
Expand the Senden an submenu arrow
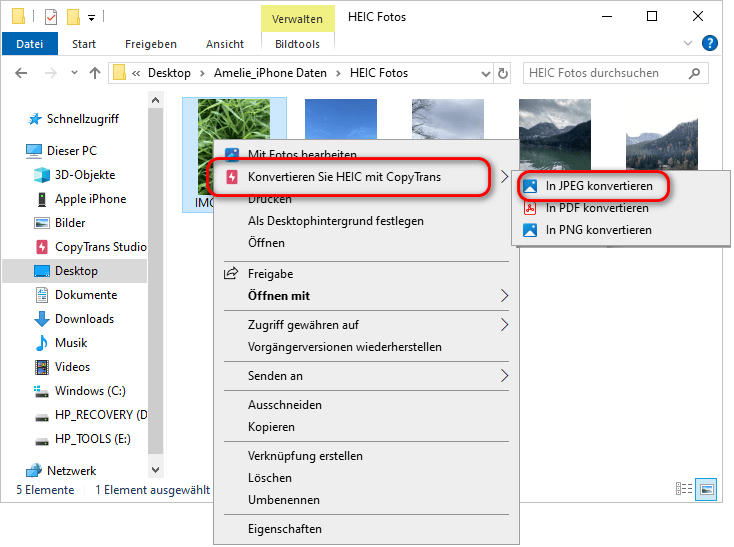point(504,376)
